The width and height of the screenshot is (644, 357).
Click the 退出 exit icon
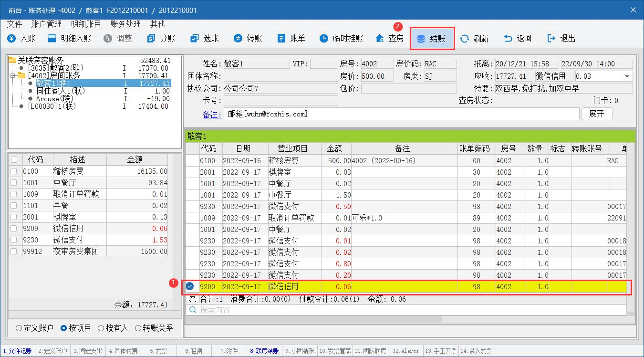[551, 39]
